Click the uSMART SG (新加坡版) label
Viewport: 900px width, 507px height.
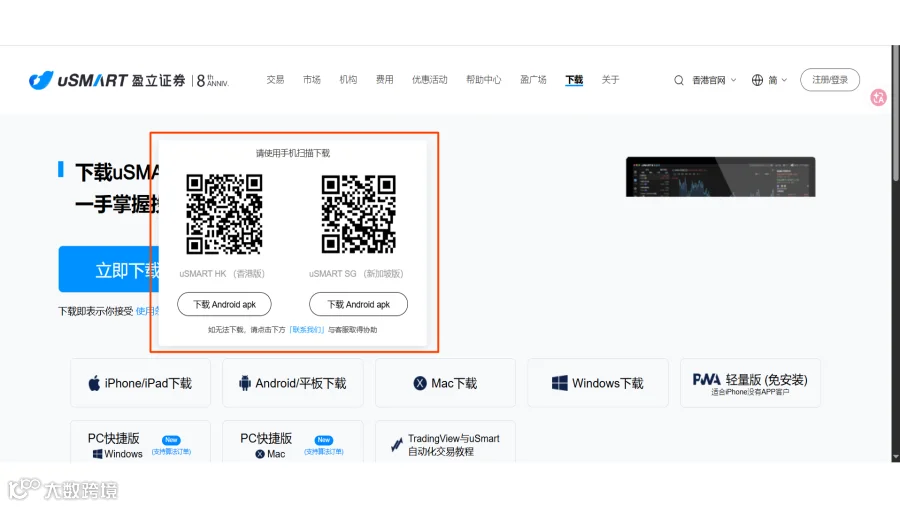[x=356, y=274]
